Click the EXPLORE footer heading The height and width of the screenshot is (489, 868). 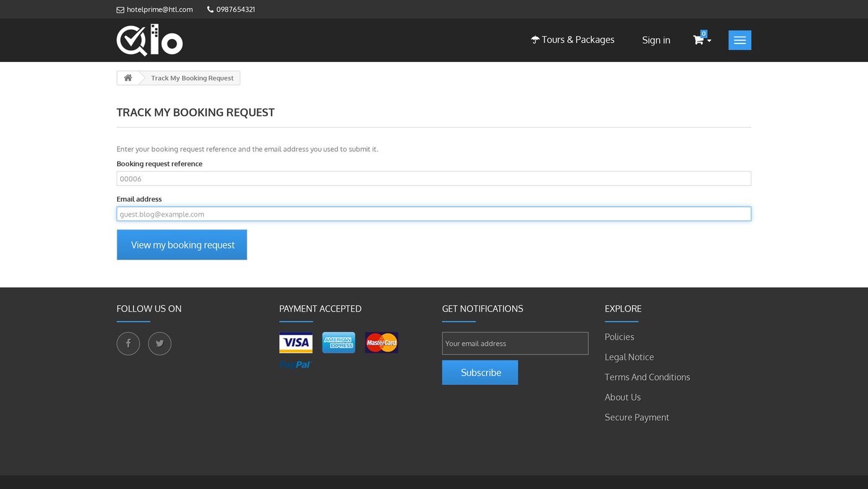(623, 308)
